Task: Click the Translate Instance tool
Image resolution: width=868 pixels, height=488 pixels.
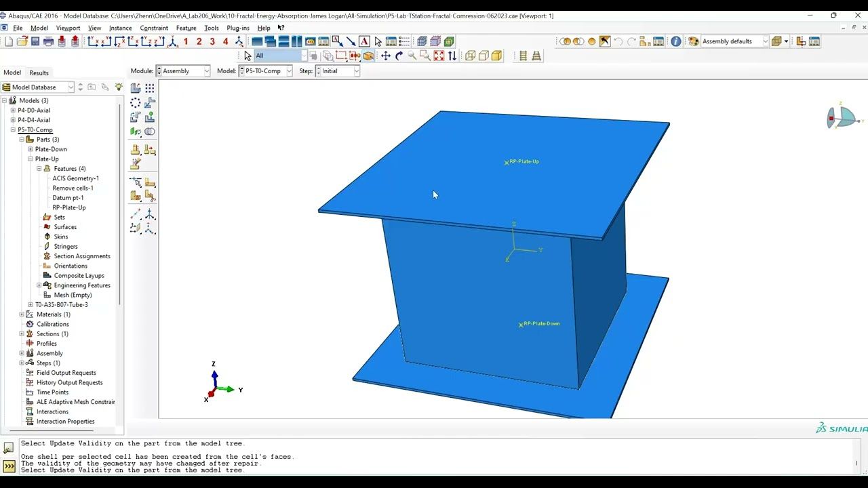Action: tap(150, 102)
